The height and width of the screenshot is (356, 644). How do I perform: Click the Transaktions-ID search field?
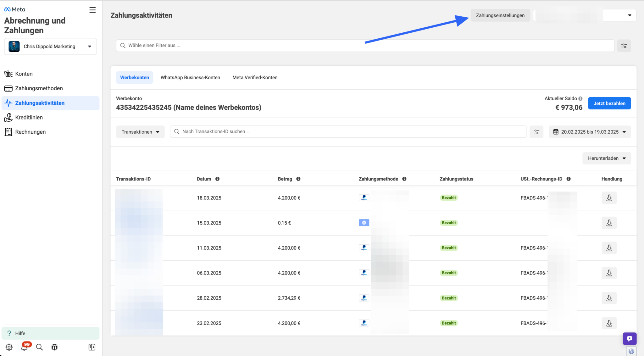(x=349, y=132)
